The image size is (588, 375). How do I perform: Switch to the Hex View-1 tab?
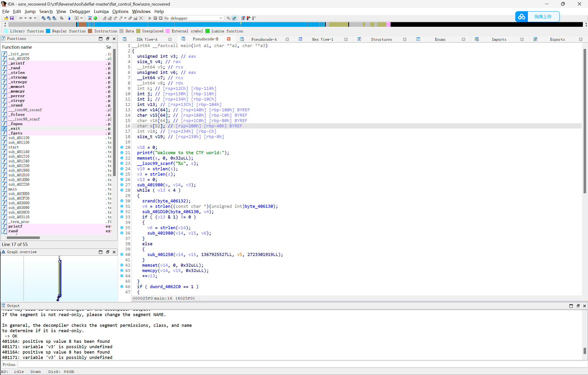323,40
